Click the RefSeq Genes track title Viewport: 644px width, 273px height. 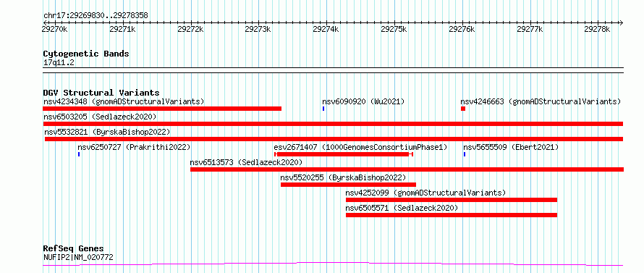pos(74,249)
